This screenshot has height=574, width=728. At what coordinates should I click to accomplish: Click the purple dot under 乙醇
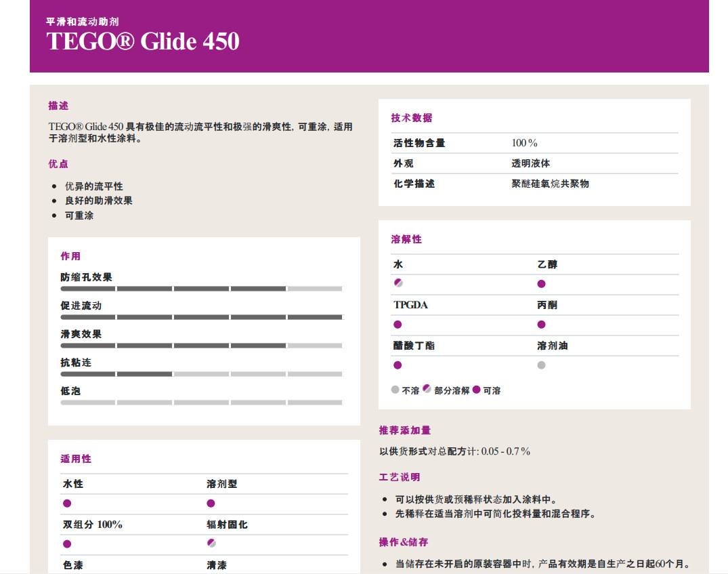(x=541, y=284)
